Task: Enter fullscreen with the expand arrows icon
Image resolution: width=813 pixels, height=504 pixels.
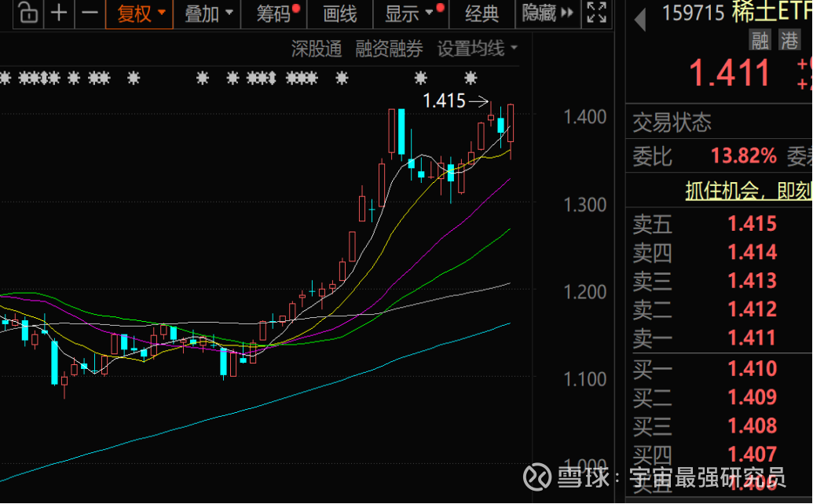Action: coord(596,13)
